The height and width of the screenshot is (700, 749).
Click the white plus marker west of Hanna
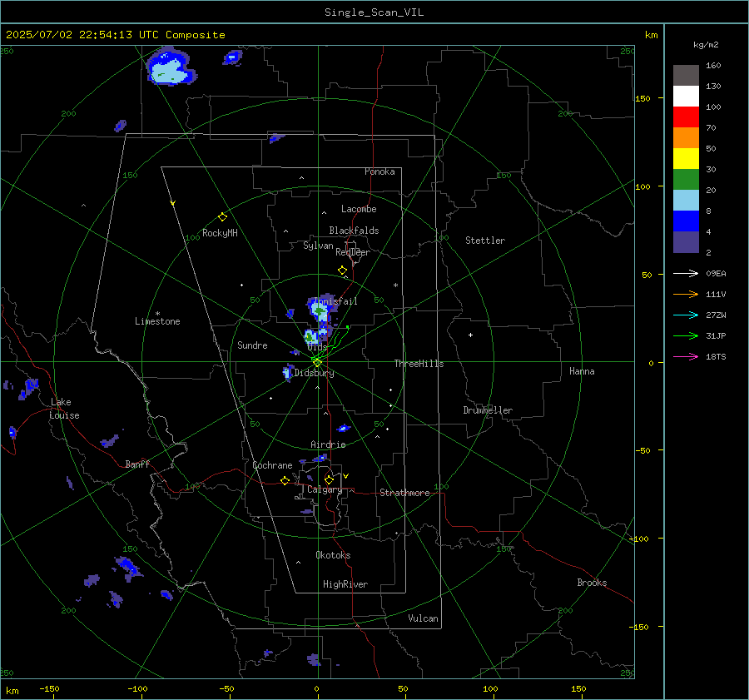470,335
